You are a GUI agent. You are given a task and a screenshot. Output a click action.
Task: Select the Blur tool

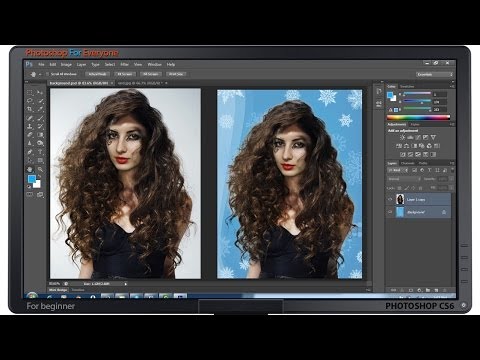tap(30, 143)
